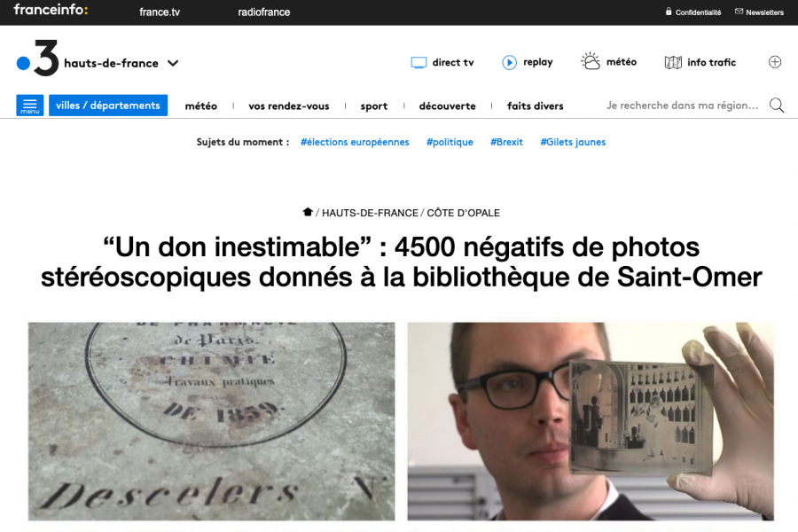Click the France 3 logo
This screenshot has width=798, height=532.
38,59
